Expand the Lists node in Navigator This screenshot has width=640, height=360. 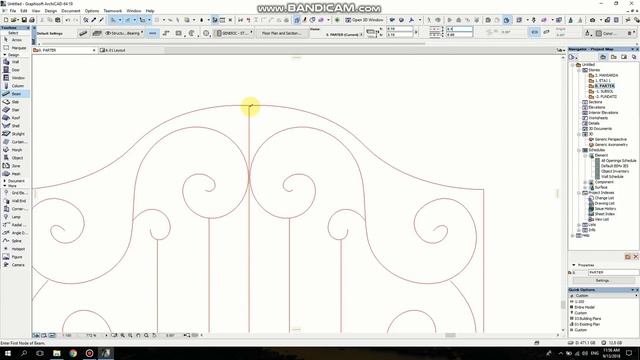click(x=579, y=225)
